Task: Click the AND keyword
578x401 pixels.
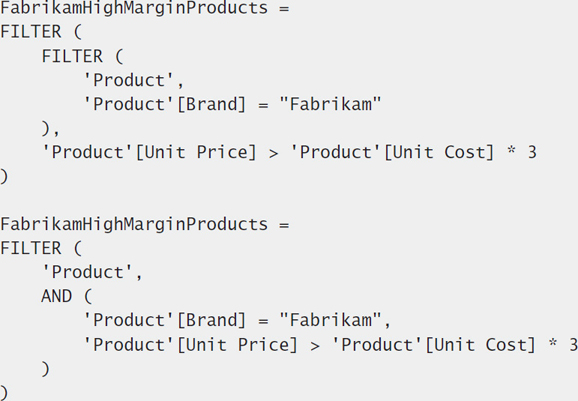Action: click(56, 296)
